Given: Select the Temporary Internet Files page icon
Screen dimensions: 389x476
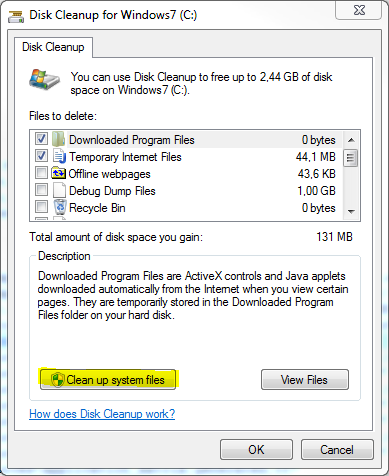Looking at the screenshot, I should pos(59,156).
